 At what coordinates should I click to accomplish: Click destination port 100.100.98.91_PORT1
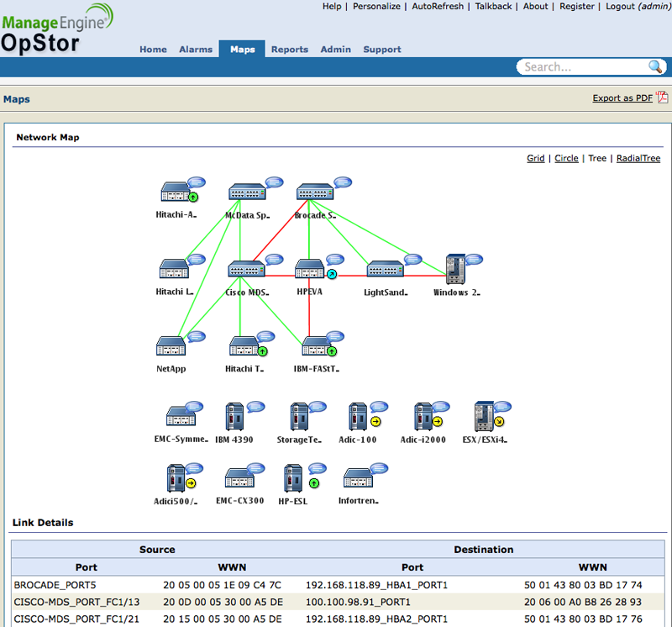(x=358, y=602)
